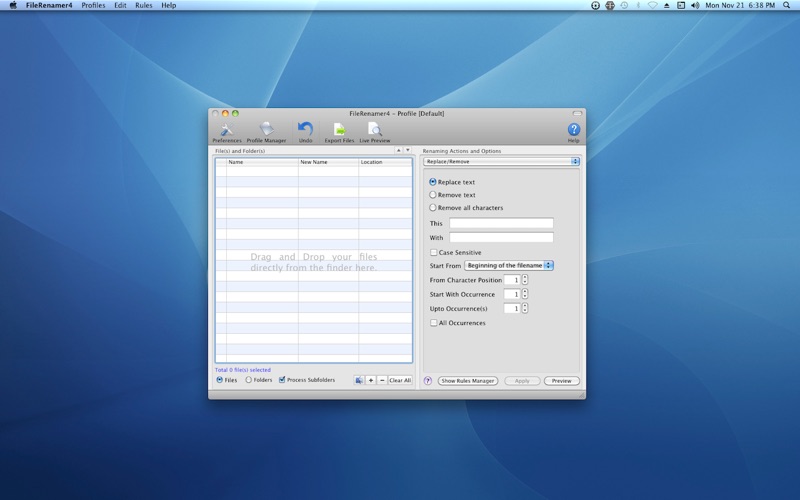The height and width of the screenshot is (500, 800).
Task: Click the Export Files icon
Action: [339, 130]
